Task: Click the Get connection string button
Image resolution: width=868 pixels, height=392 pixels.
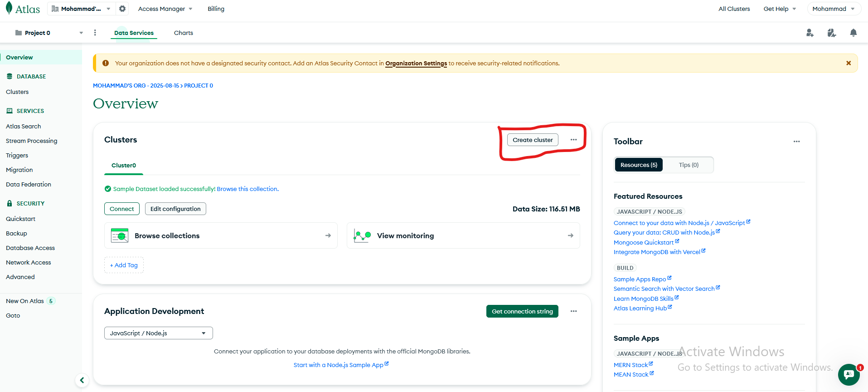Action: tap(522, 311)
